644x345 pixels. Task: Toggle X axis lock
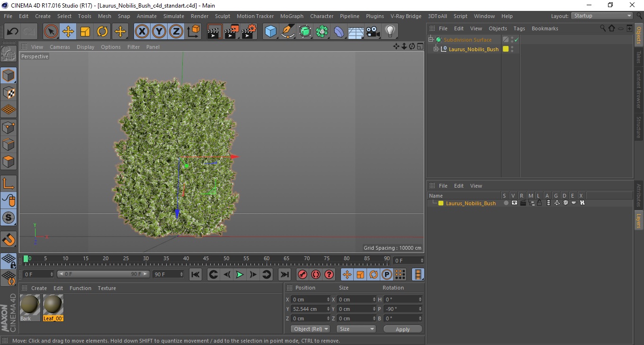tap(142, 32)
